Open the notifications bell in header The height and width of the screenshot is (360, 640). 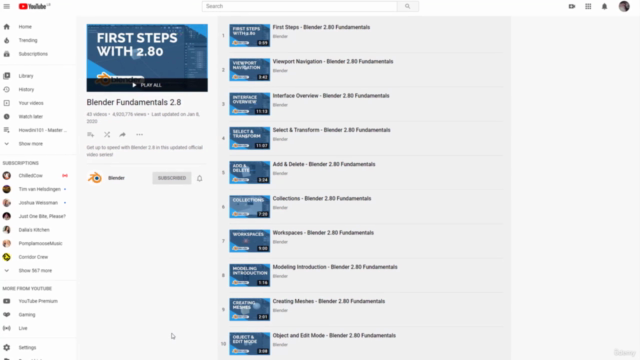604,7
